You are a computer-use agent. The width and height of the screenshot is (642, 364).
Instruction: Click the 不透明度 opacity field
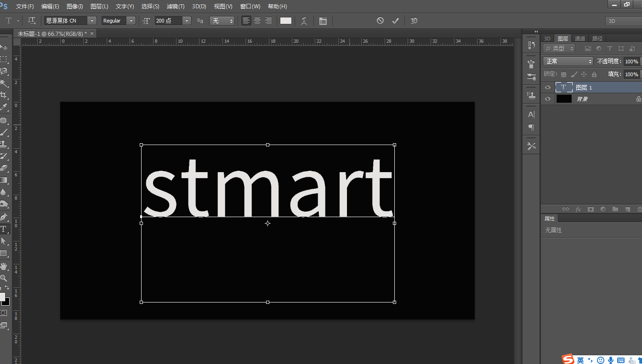click(x=631, y=62)
